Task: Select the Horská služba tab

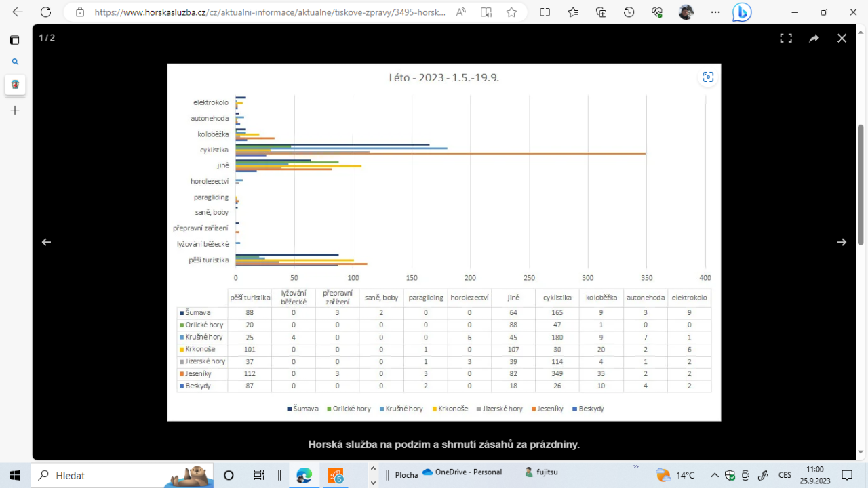Action: [x=15, y=85]
